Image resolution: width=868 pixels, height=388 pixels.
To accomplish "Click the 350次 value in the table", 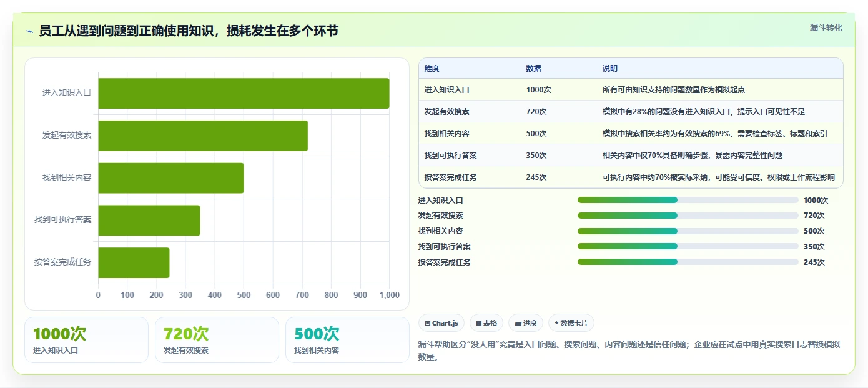I will click(x=536, y=156).
